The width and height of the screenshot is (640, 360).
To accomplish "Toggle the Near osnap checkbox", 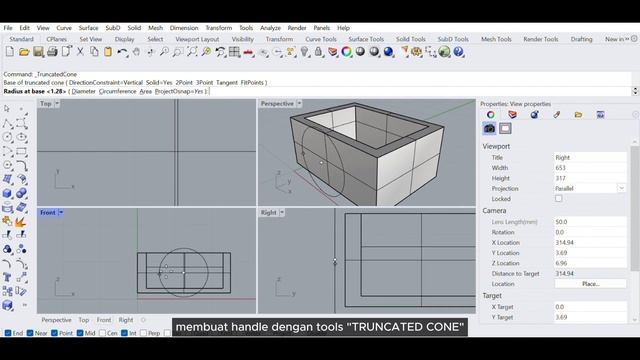I will [30, 333].
